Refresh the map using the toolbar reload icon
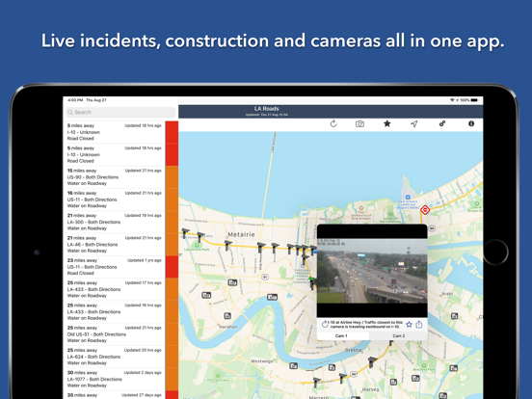 coord(333,123)
